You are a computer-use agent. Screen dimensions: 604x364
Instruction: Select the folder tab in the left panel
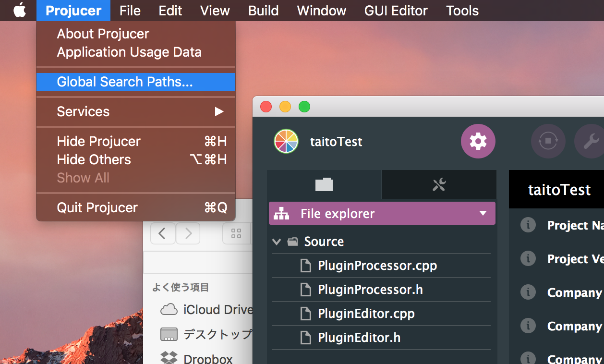[x=324, y=184]
